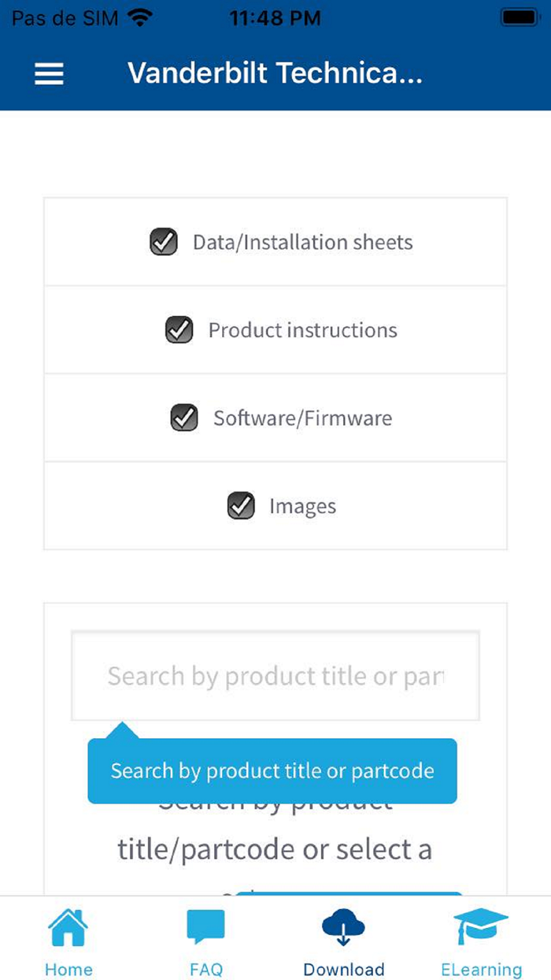Click the "Download" tab label text

(x=344, y=969)
